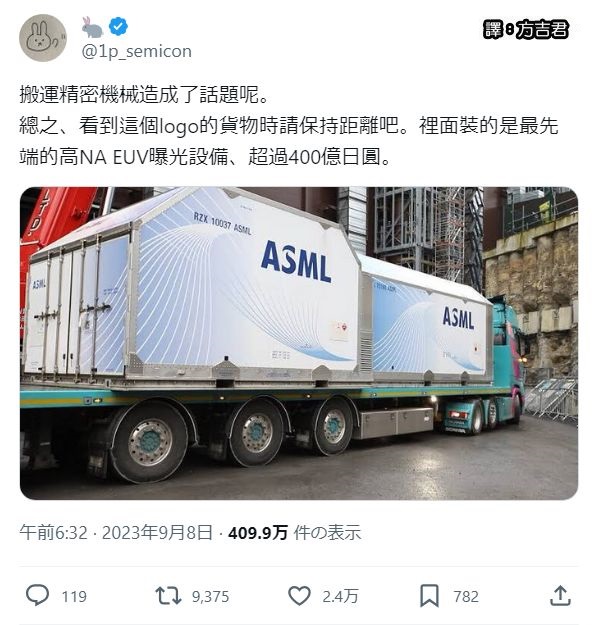Viewport: 598px width, 625px height.
Task: Click the blue verified badge
Action: (x=118, y=27)
